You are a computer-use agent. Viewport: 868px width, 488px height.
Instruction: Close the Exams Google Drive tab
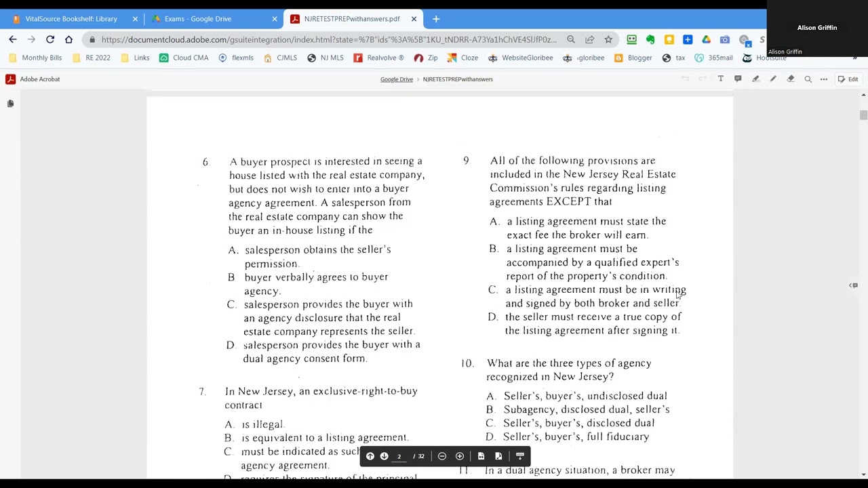point(275,19)
